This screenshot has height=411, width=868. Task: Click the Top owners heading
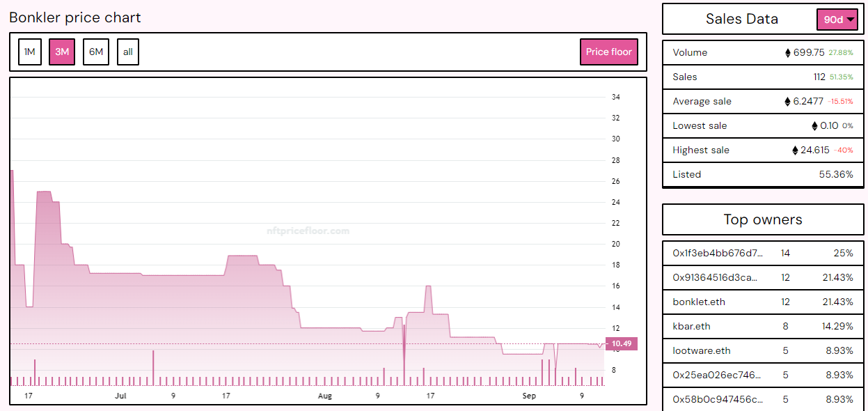(x=763, y=219)
